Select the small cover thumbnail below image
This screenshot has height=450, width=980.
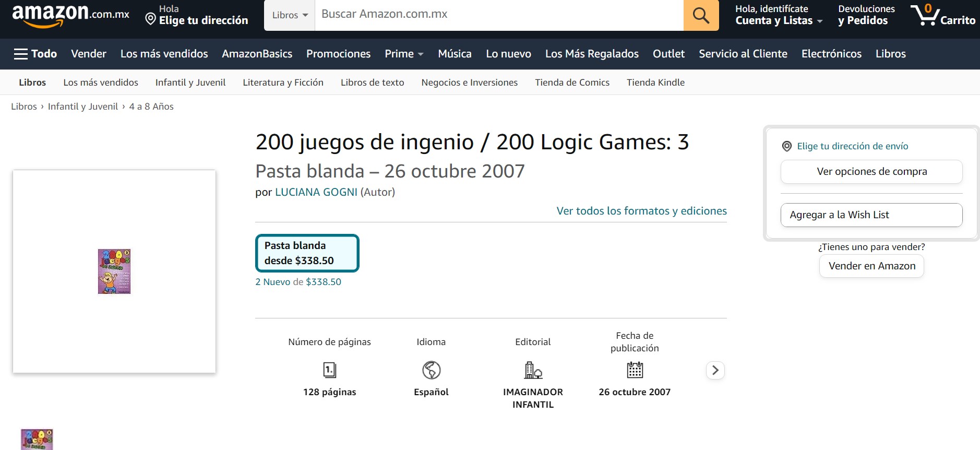(x=37, y=440)
